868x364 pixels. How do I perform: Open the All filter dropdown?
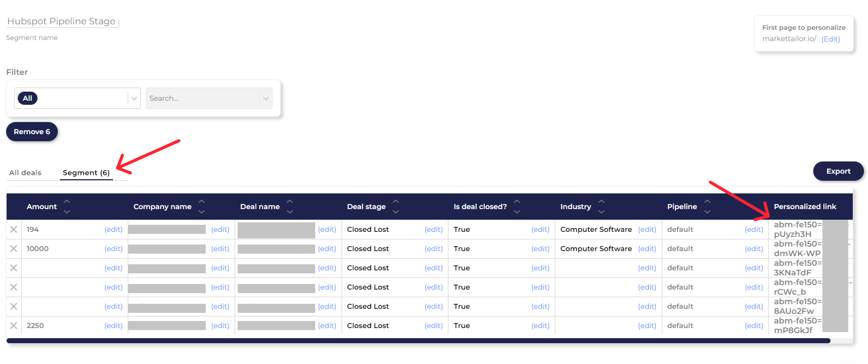(134, 98)
